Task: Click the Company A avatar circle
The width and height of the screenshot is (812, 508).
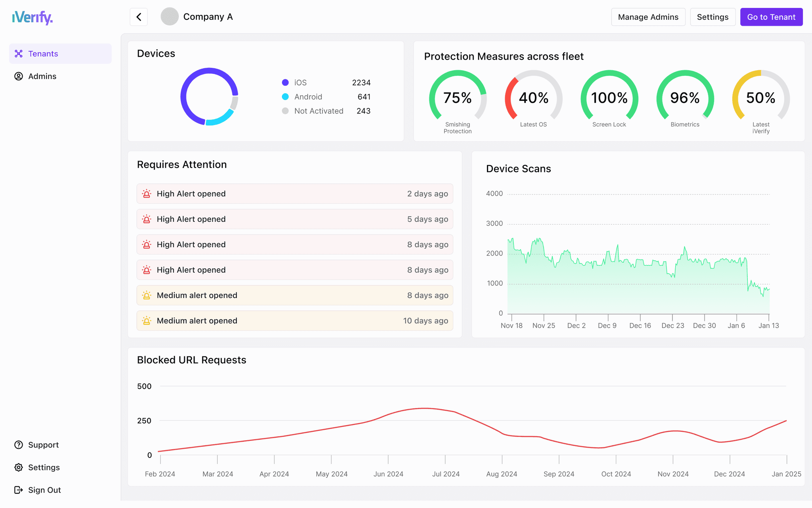Action: [170, 17]
